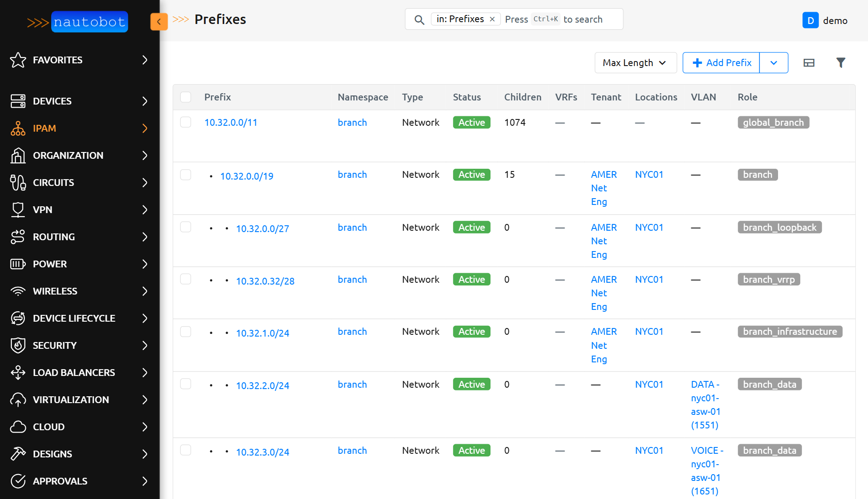This screenshot has width=868, height=499.
Task: Click the branch_loopback role badge
Action: pos(779,227)
